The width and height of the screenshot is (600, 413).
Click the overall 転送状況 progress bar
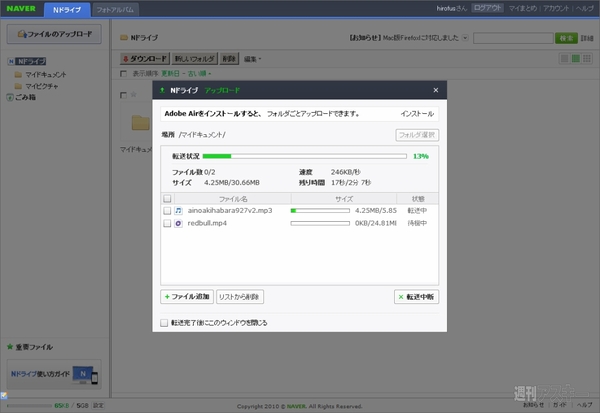(305, 156)
